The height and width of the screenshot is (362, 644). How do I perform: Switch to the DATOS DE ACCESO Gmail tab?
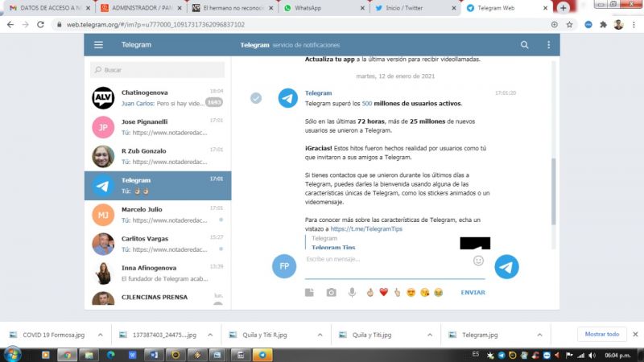[49, 8]
